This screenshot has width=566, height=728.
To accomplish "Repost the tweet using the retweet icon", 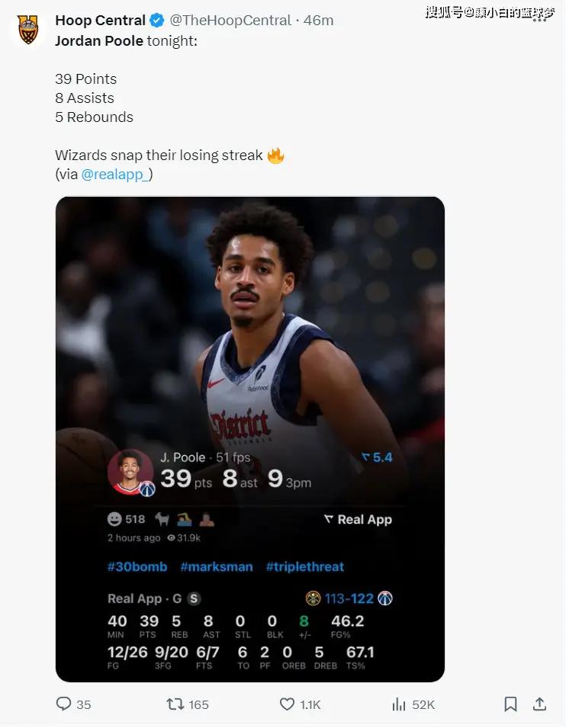I will (x=175, y=704).
